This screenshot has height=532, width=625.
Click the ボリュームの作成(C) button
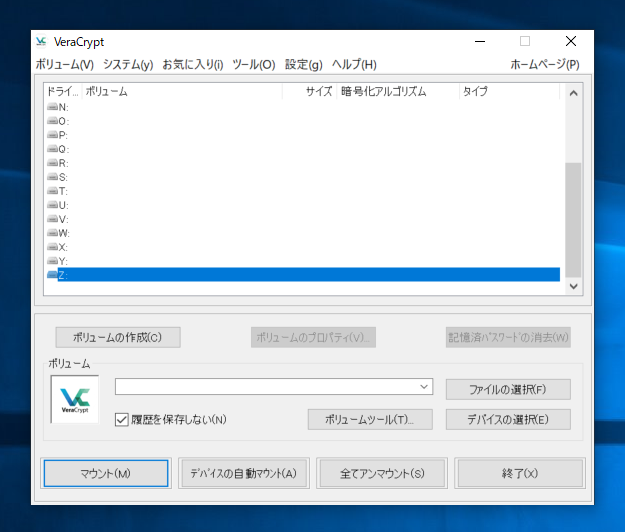(x=118, y=337)
